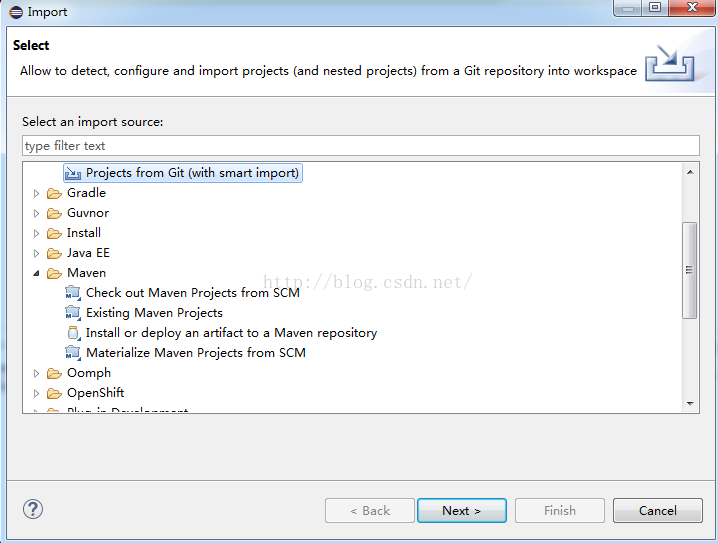Select Materialize Maven Projects from SCM

pyautogui.click(x=196, y=353)
